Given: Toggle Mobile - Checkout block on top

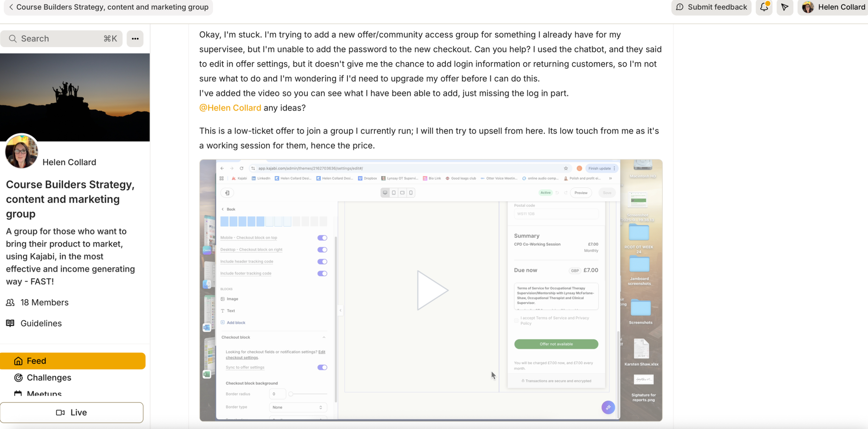Looking at the screenshot, I should pyautogui.click(x=322, y=238).
